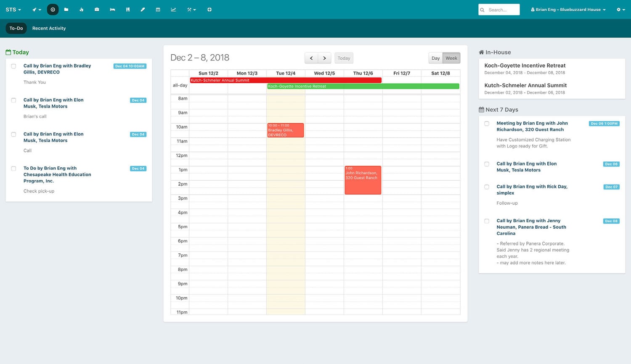Open the folder icon in the navbar
Screen dimensions: 631x364
[66, 9]
